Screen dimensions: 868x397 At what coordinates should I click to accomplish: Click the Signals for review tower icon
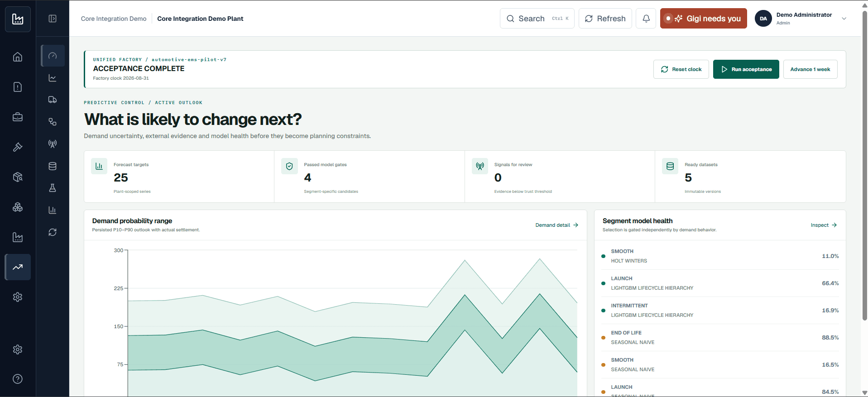pos(480,166)
